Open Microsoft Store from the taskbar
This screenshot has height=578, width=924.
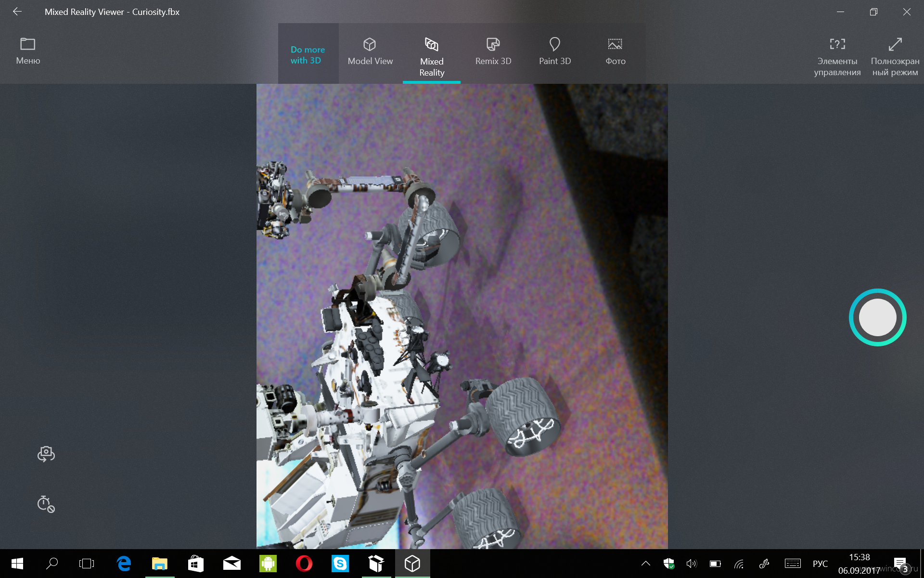[x=196, y=564]
